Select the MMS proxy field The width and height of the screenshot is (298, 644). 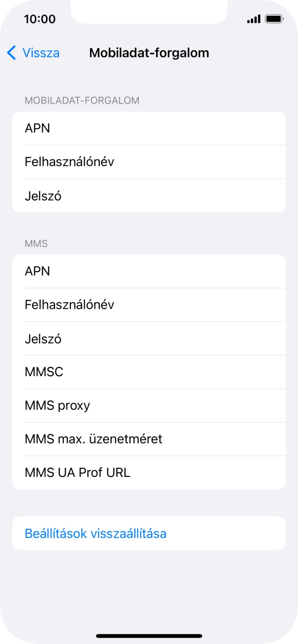[149, 405]
